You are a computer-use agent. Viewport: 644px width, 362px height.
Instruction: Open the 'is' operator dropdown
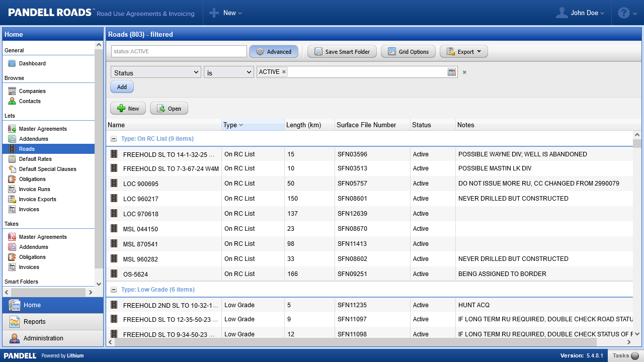click(228, 72)
